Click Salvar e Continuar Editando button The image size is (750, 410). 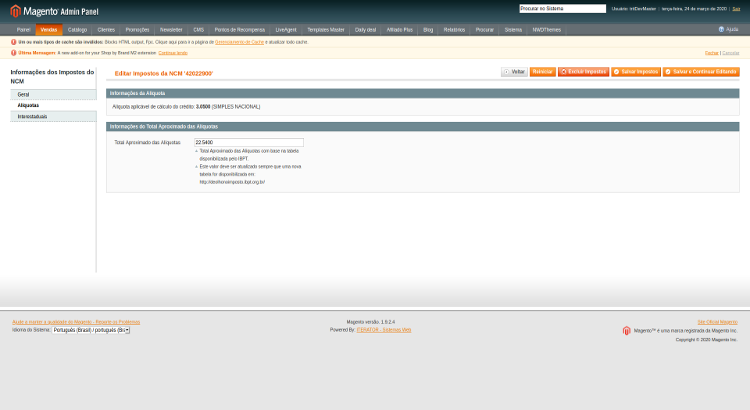click(x=701, y=72)
